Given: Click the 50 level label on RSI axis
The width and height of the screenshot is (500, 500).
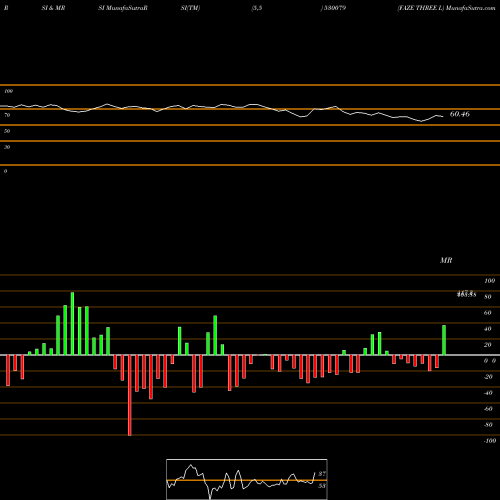Looking at the screenshot, I should point(7,131).
